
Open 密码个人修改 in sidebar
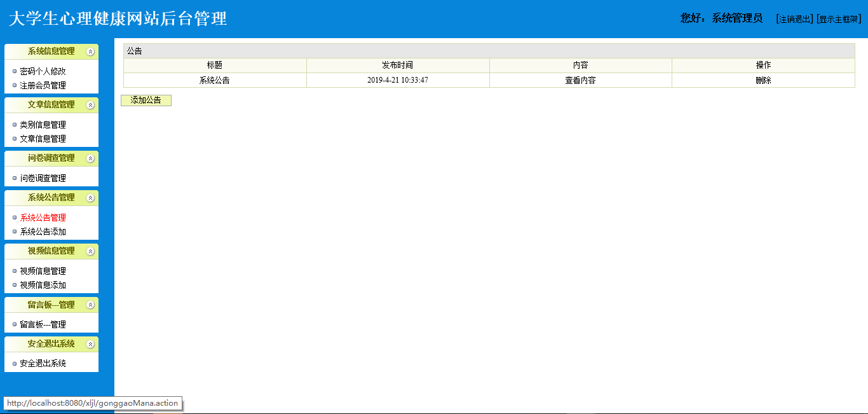(x=43, y=71)
